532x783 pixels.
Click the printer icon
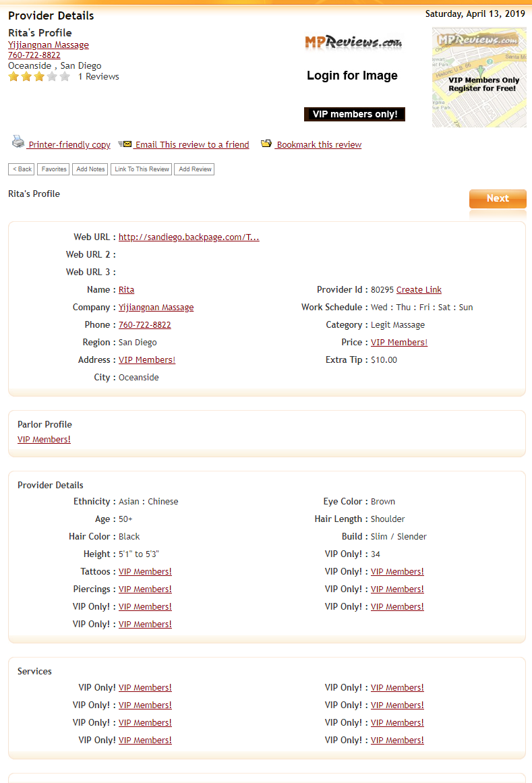[x=18, y=142]
